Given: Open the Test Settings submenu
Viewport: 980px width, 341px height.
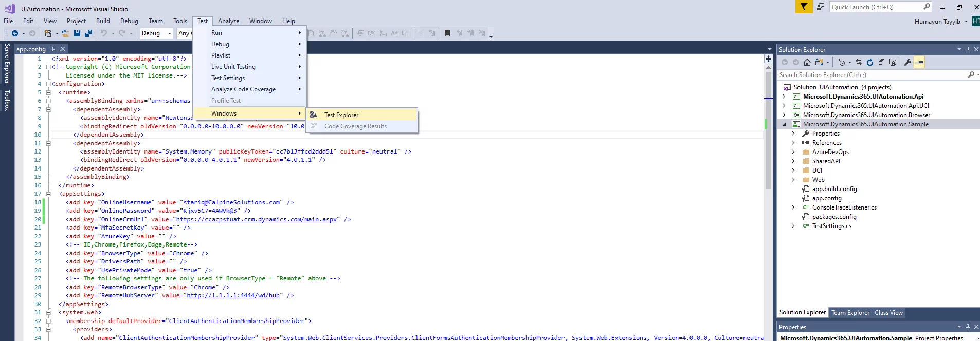Looking at the screenshot, I should click(250, 78).
